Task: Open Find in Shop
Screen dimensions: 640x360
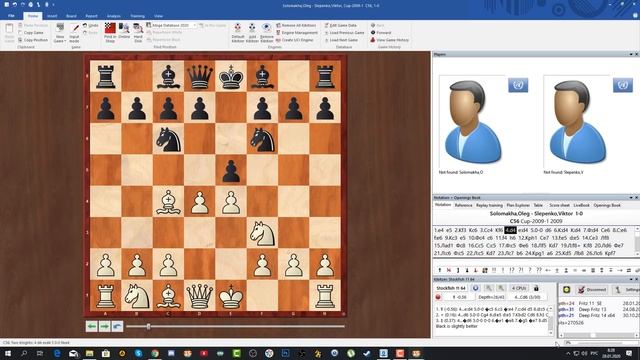Action: pos(110,33)
